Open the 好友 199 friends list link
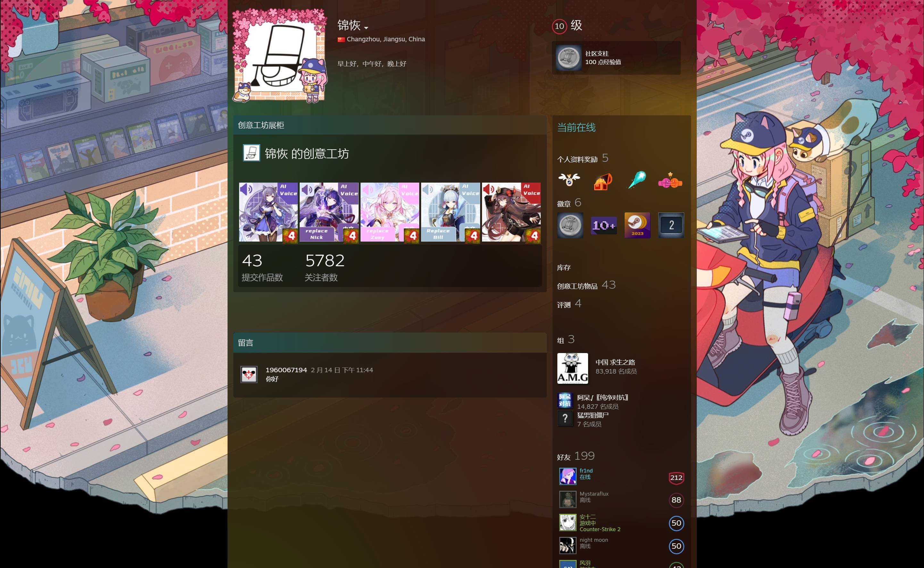 point(576,456)
